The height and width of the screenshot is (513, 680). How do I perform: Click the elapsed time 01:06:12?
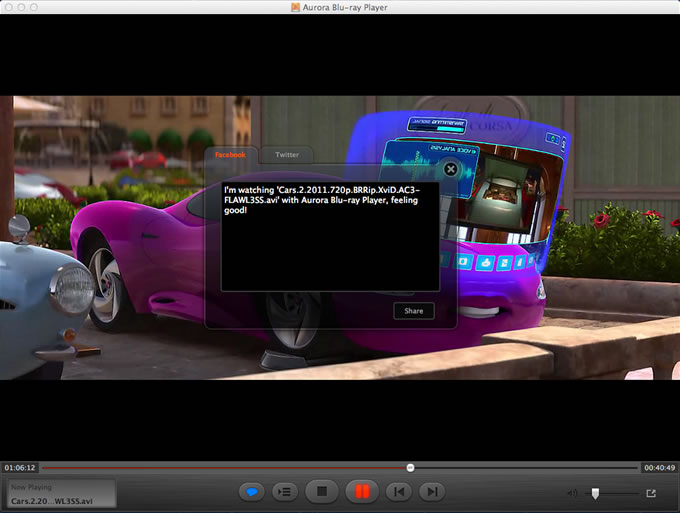pos(20,468)
